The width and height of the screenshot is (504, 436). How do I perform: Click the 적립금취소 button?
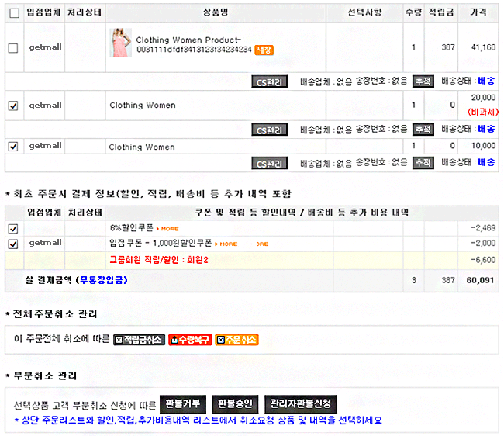[138, 340]
